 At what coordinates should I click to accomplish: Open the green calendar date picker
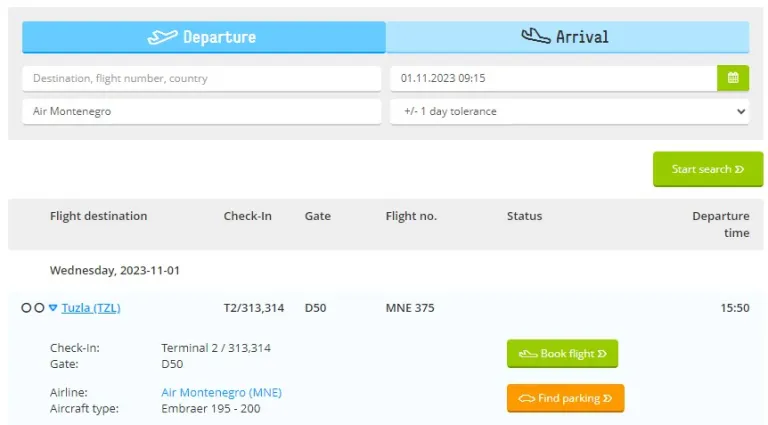[733, 78]
